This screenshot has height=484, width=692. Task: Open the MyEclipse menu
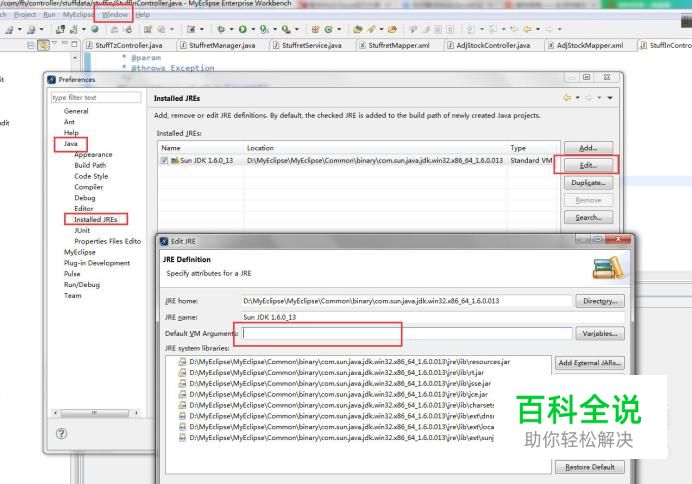tap(78, 15)
